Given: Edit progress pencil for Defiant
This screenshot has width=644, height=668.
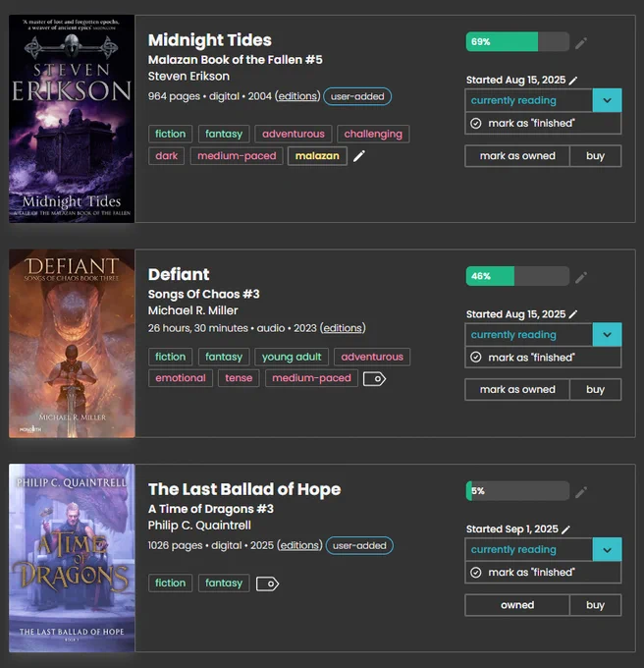Looking at the screenshot, I should (x=581, y=277).
